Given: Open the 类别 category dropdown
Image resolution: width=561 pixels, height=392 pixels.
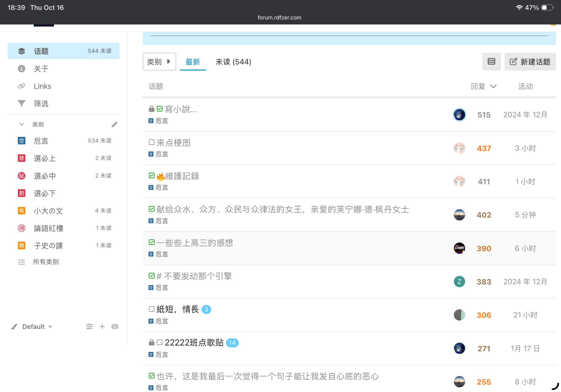Looking at the screenshot, I should (x=159, y=62).
